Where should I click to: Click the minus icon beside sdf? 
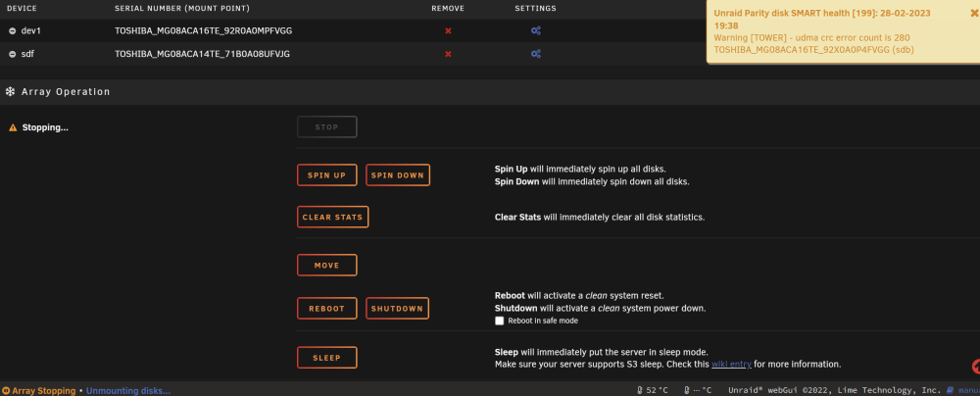click(13, 55)
